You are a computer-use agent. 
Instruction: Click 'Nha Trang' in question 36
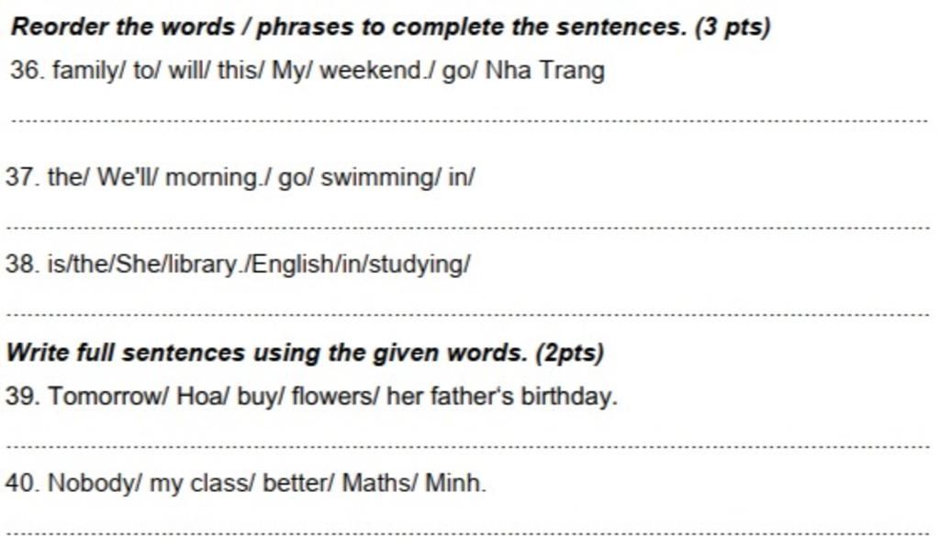545,71
